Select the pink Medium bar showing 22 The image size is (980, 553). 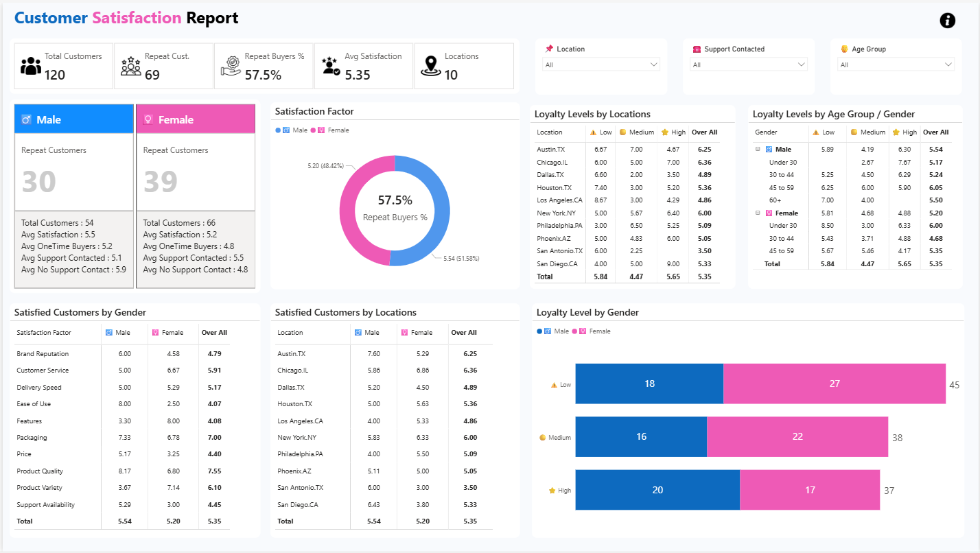click(797, 437)
